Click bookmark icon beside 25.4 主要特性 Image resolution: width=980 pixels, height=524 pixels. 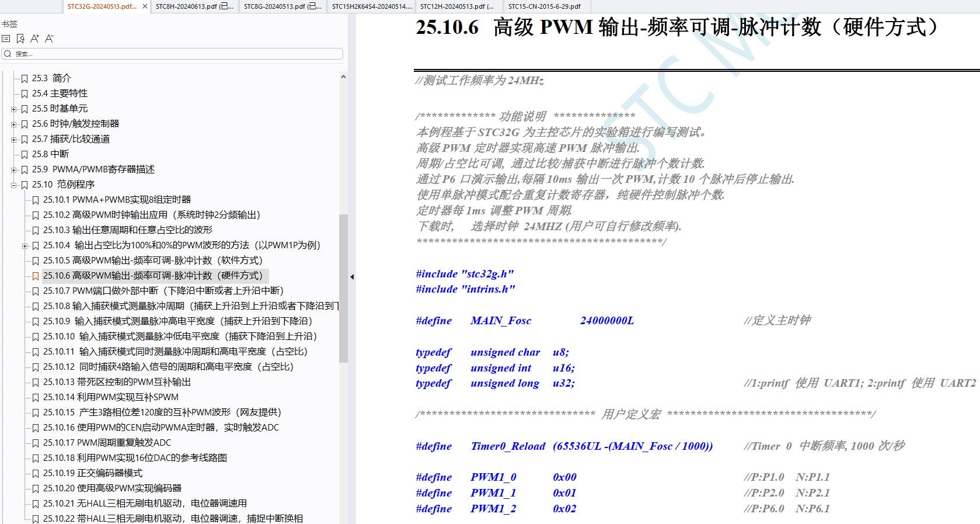25,93
